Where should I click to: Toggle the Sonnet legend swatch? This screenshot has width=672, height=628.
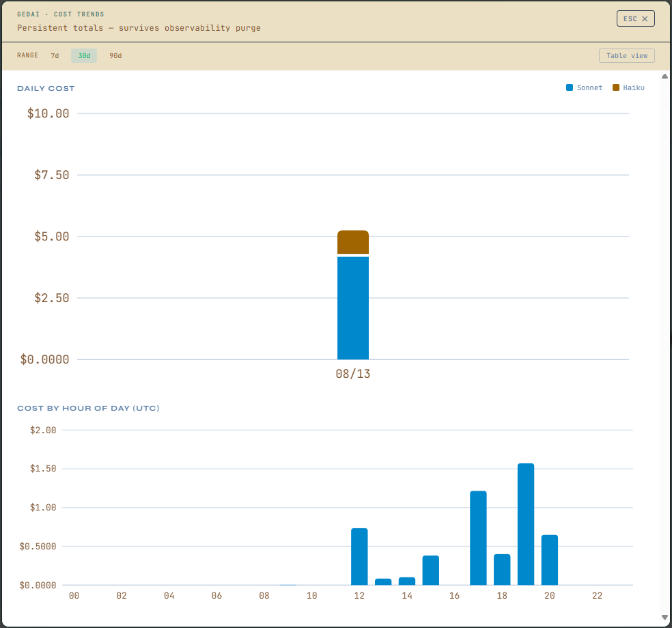coord(569,87)
